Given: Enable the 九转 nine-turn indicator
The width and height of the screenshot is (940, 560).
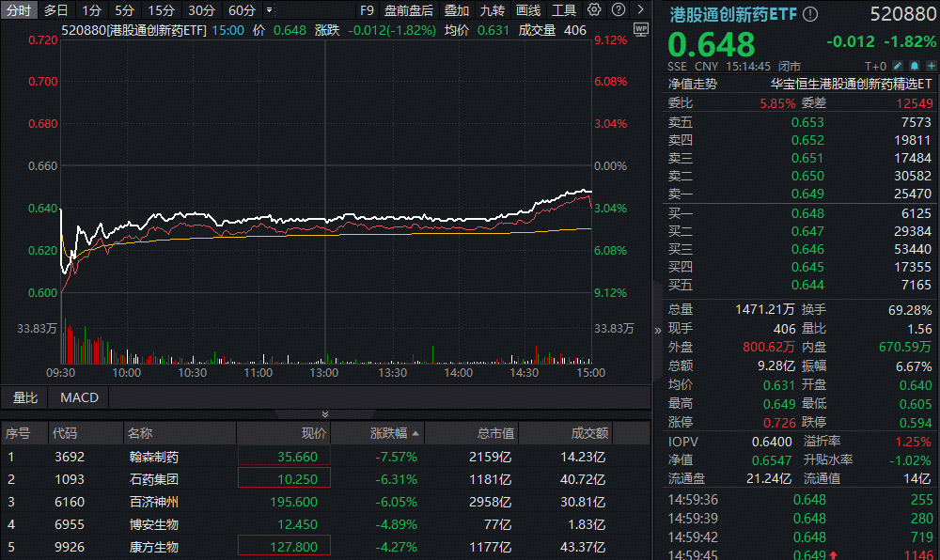Looking at the screenshot, I should (x=493, y=10).
